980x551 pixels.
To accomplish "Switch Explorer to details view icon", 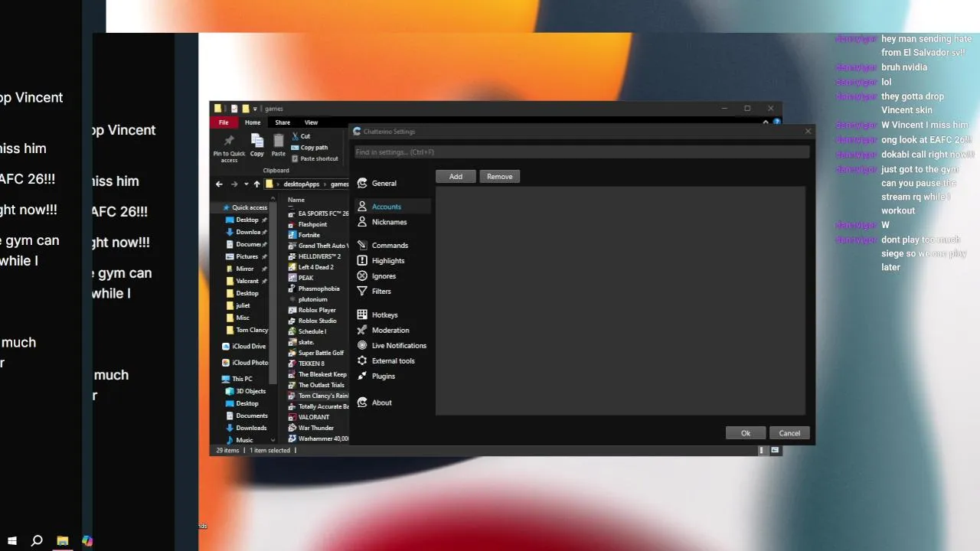I will tap(763, 451).
